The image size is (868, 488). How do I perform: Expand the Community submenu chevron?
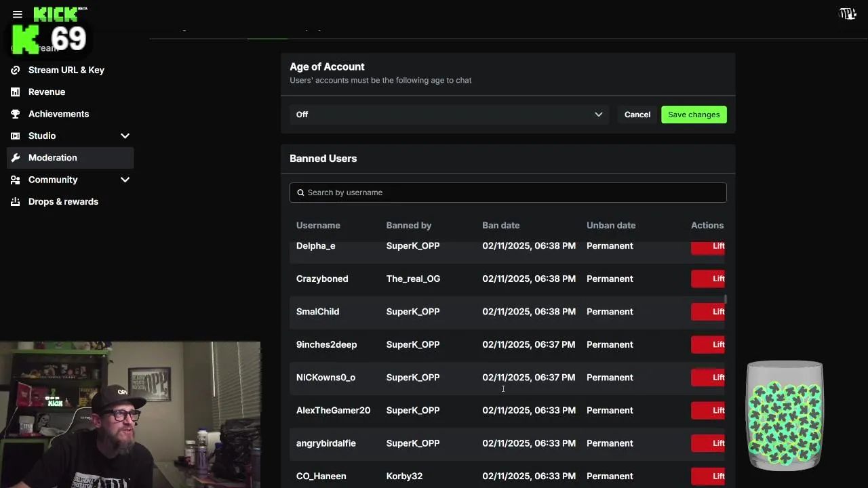click(x=125, y=180)
